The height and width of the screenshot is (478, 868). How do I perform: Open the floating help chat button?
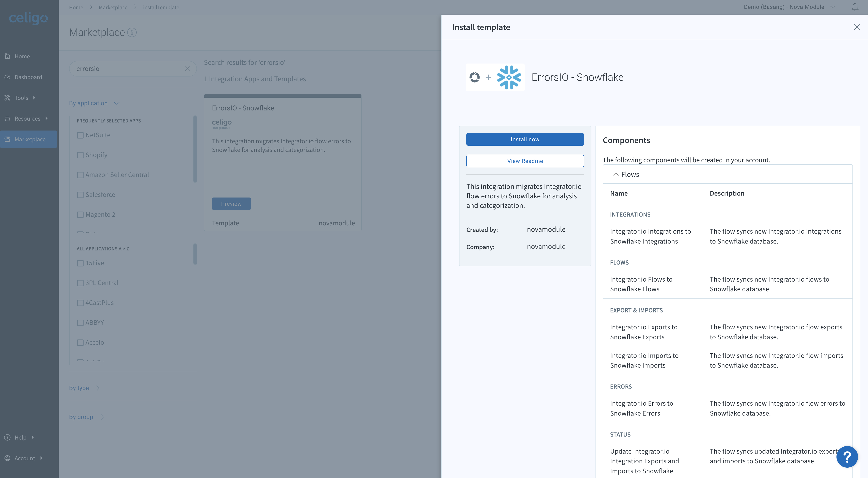pyautogui.click(x=847, y=456)
